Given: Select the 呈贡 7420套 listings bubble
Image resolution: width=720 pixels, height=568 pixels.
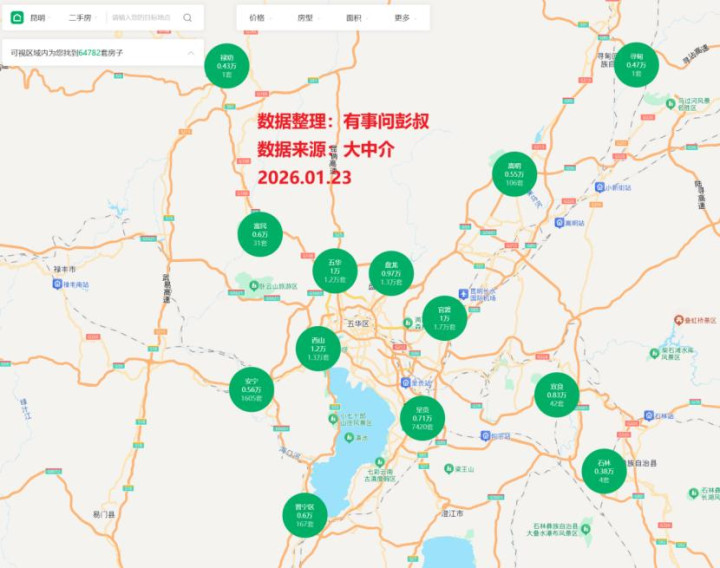Looking at the screenshot, I should tap(422, 418).
